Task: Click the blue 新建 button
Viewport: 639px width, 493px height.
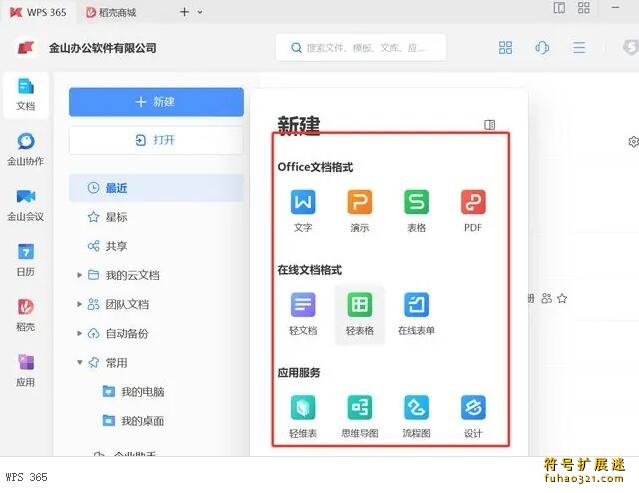Action: pos(156,102)
